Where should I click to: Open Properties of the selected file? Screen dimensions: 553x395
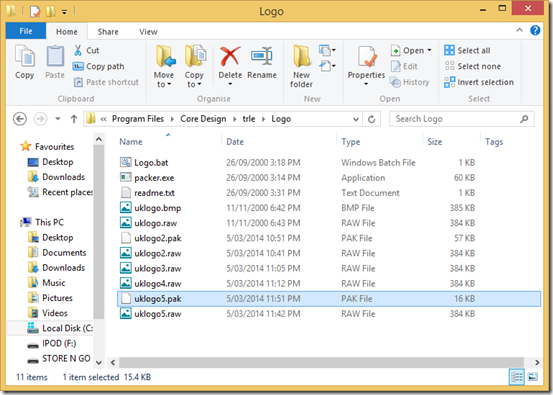coord(366,66)
